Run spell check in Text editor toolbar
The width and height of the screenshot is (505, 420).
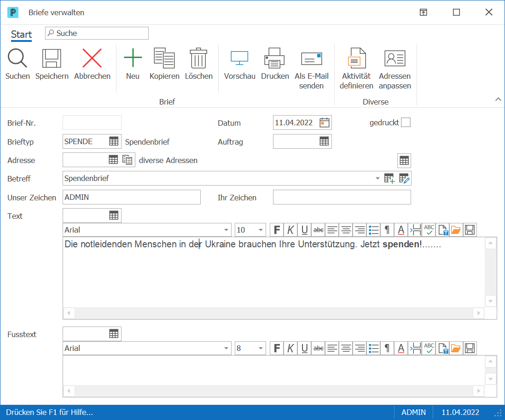pos(429,230)
